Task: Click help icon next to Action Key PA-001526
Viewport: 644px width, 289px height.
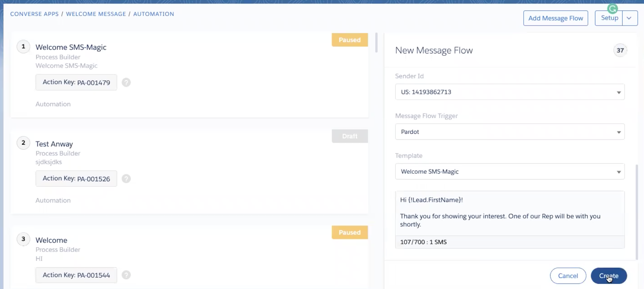Action: 126,178
